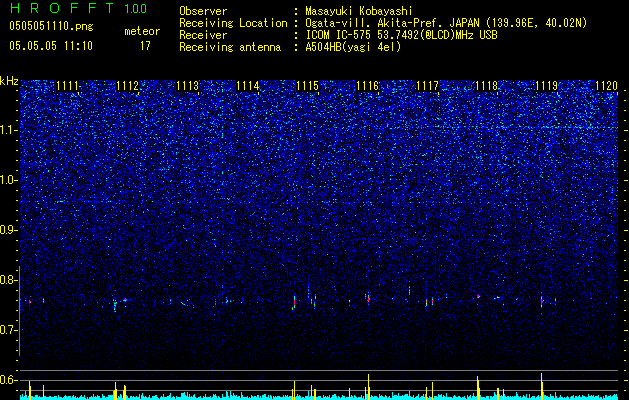Click the 1115 time marker
This screenshot has height=400, width=629.
click(307, 86)
